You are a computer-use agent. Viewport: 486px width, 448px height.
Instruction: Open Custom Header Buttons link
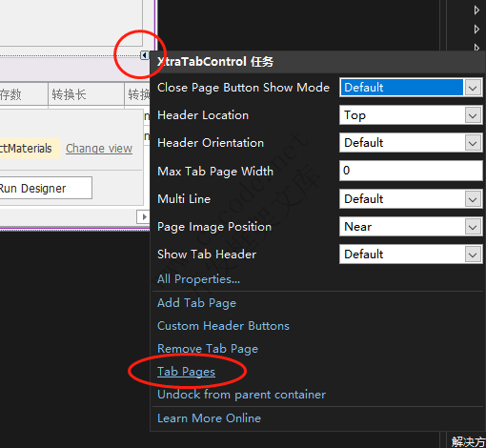223,326
